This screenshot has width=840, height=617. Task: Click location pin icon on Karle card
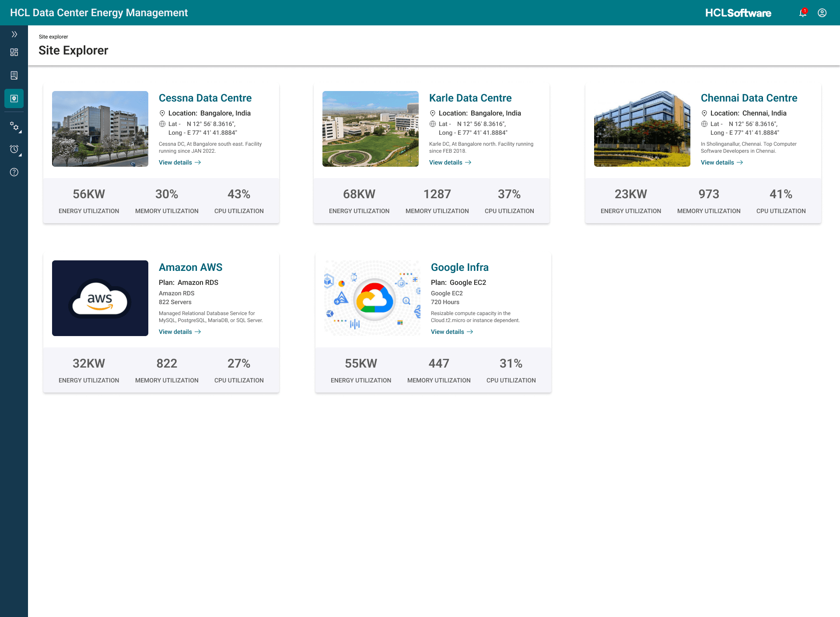click(433, 113)
